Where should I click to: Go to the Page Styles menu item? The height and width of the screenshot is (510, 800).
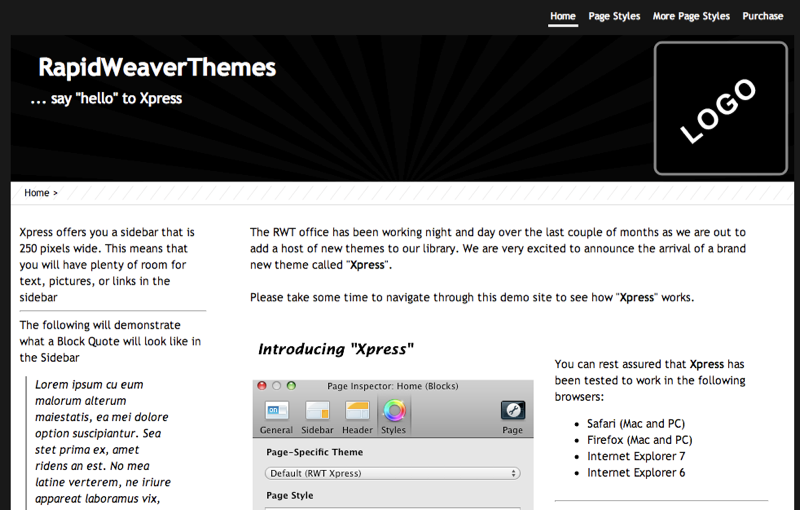click(x=614, y=16)
